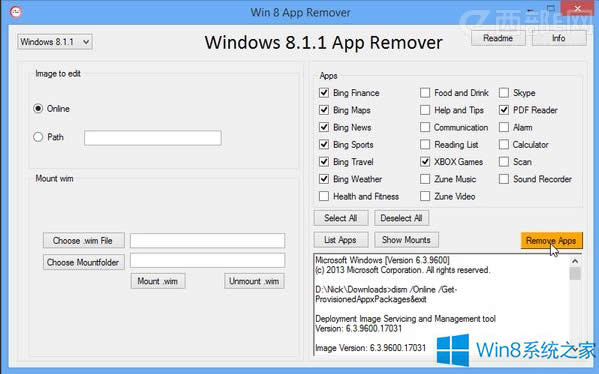Click the Unmount .wim button
Viewport: 599px width, 374px height.
pos(254,281)
